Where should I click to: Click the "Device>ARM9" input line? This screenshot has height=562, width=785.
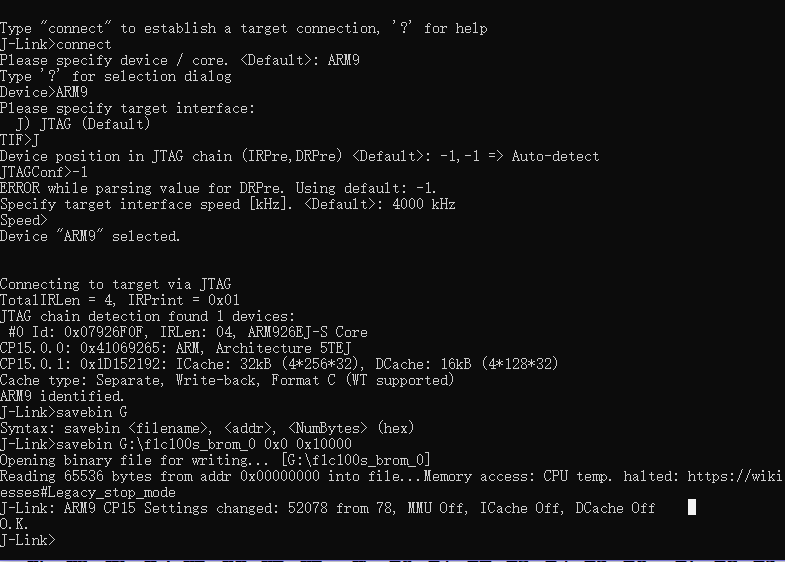click(x=43, y=92)
